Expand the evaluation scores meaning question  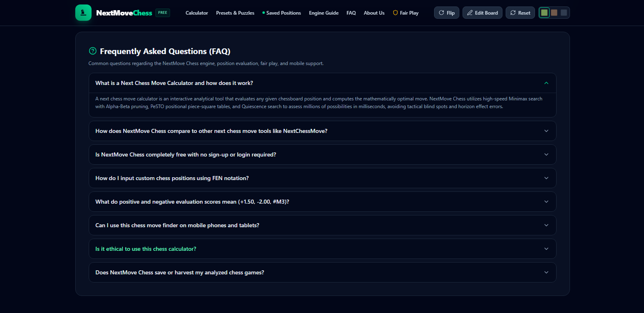tap(323, 202)
